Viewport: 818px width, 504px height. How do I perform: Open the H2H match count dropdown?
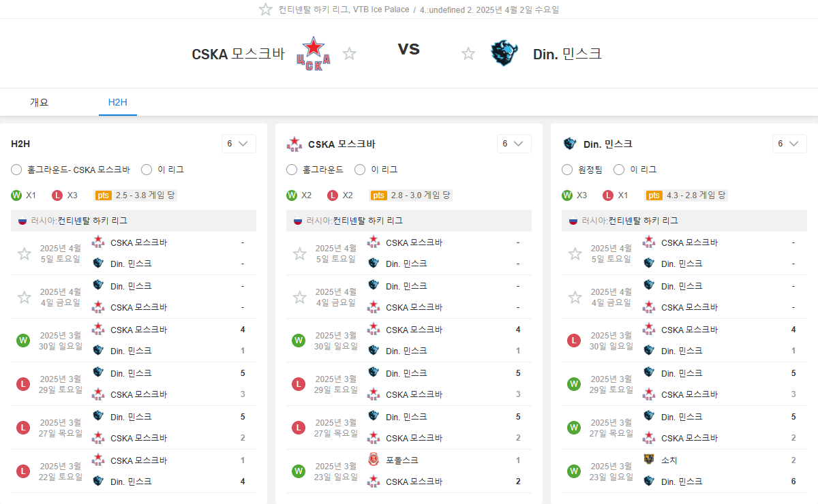[239, 144]
